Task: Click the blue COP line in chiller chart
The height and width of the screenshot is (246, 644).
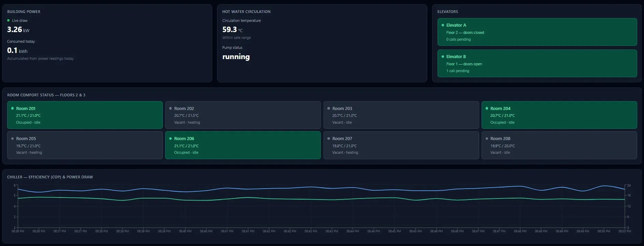Action: (321, 187)
